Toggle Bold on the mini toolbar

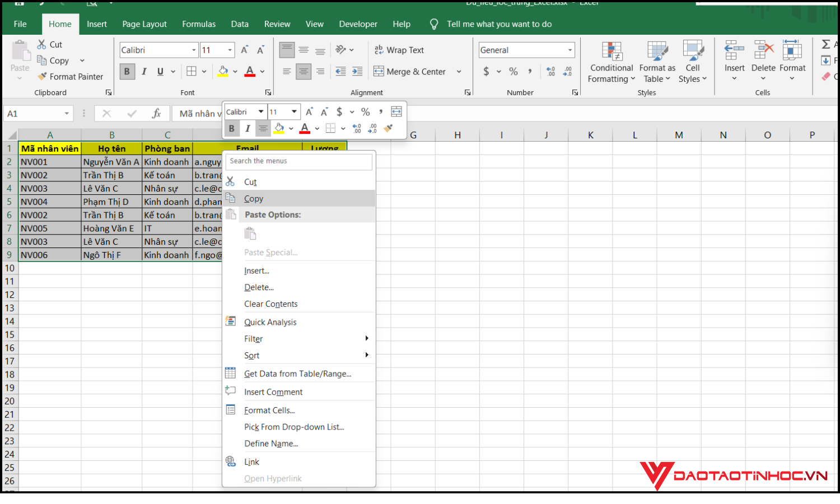click(x=231, y=128)
